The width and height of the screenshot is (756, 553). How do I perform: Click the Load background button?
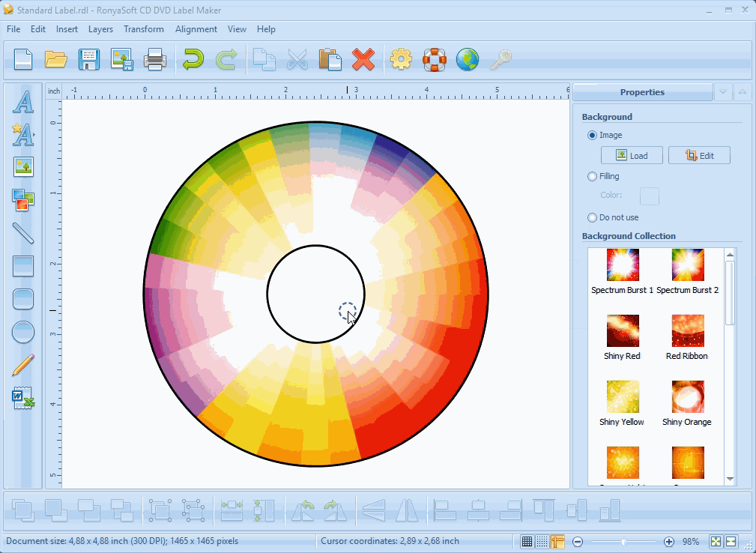[632, 155]
